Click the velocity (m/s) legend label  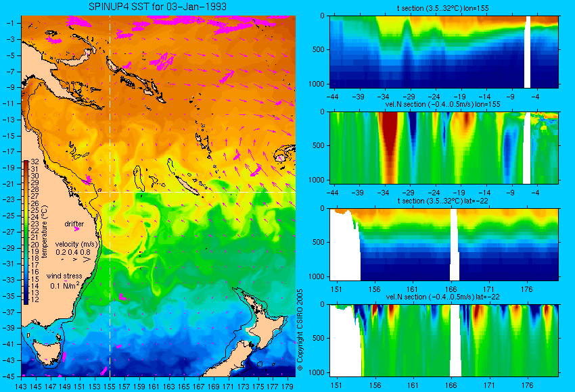pyautogui.click(x=76, y=244)
